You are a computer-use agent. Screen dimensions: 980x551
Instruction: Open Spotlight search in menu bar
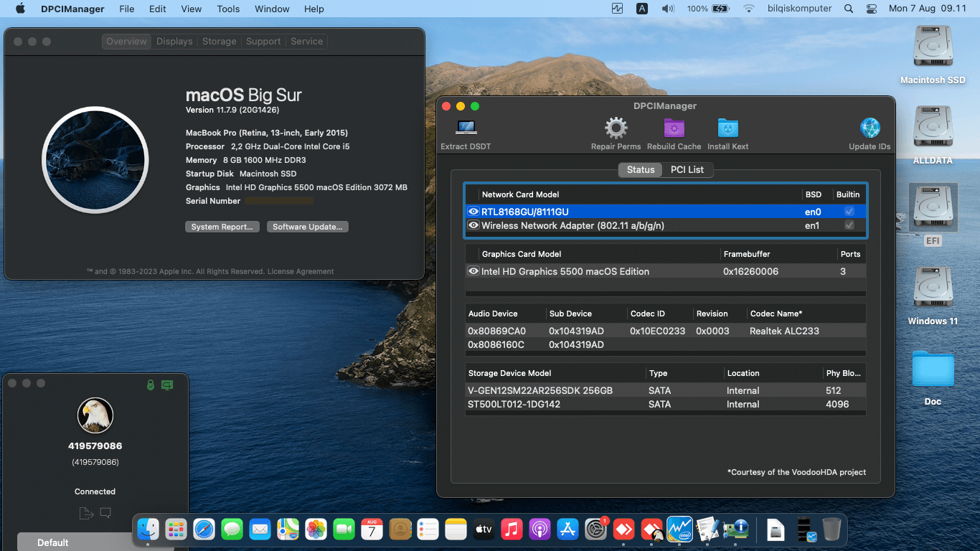click(849, 9)
